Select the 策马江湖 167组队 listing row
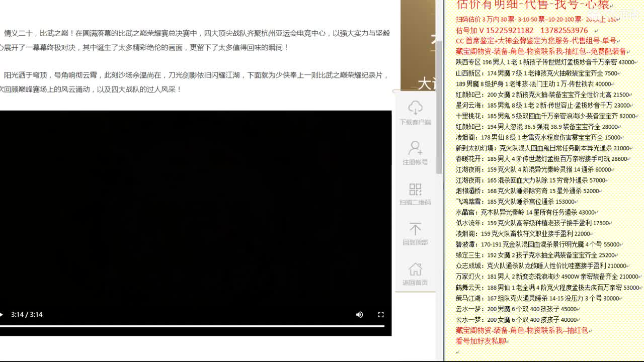 pos(537,298)
